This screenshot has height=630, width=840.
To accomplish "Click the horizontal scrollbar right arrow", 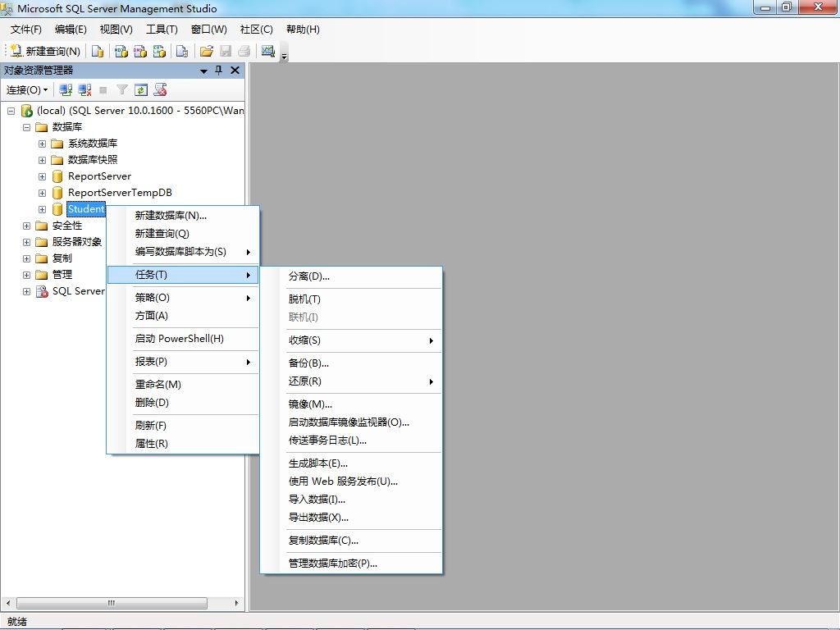I will [236, 603].
